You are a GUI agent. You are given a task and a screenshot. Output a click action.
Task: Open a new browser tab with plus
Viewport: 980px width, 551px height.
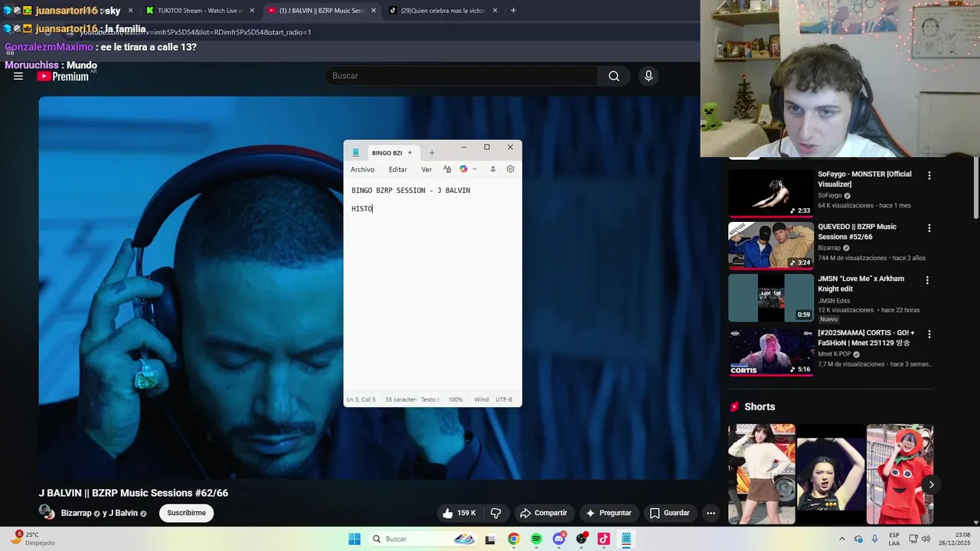click(x=513, y=11)
